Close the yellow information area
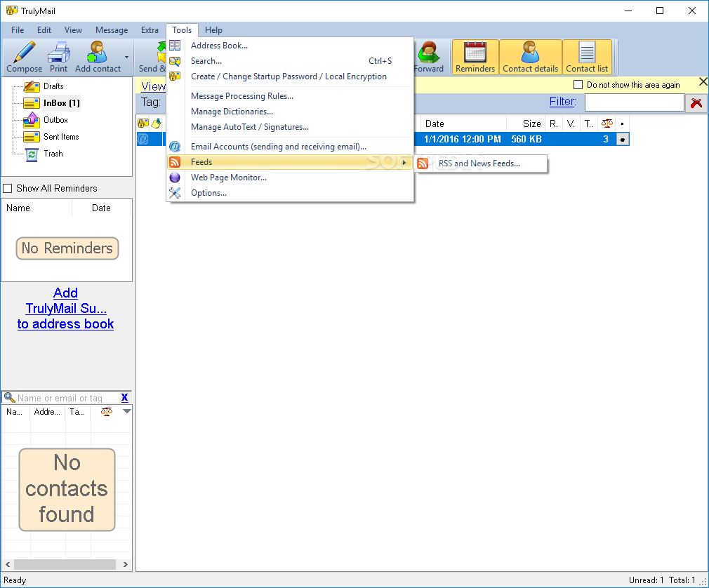This screenshot has height=588, width=709. point(703,82)
